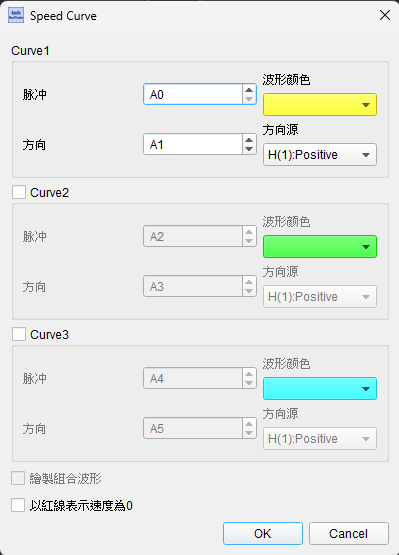Close the Speed Curve dialog

point(385,15)
